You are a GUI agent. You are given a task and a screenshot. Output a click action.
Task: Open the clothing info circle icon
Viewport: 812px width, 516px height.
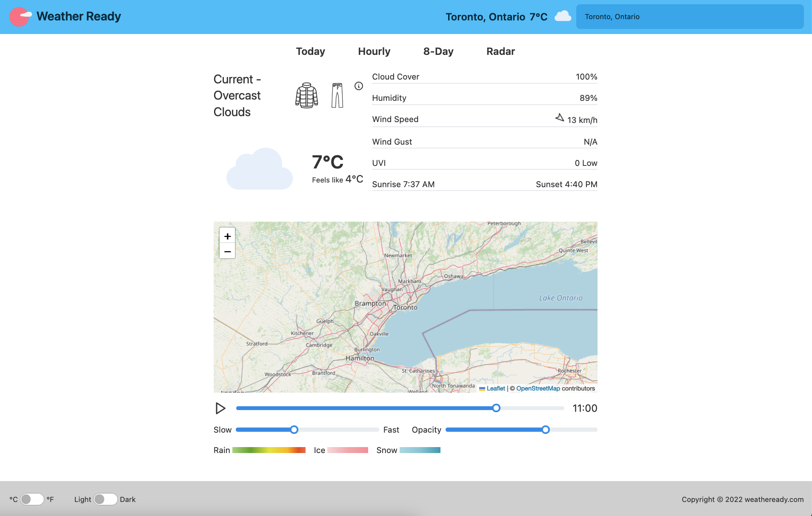tap(359, 86)
